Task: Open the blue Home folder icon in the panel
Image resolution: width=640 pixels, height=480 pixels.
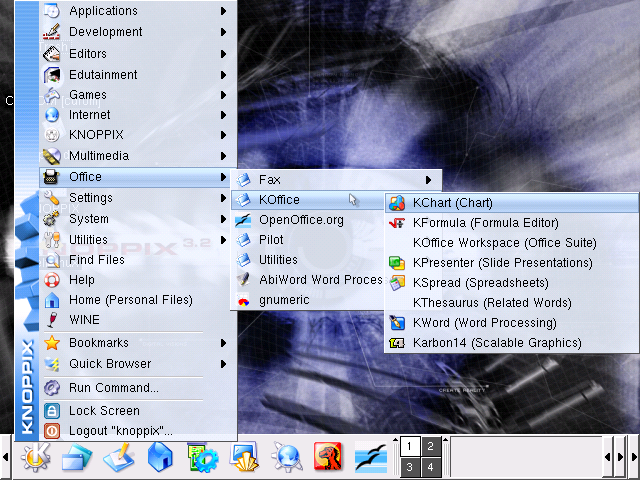Action: coord(160,457)
